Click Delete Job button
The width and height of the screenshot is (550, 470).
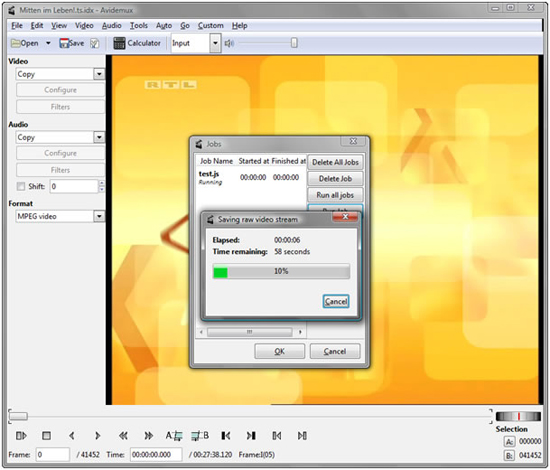click(x=335, y=179)
